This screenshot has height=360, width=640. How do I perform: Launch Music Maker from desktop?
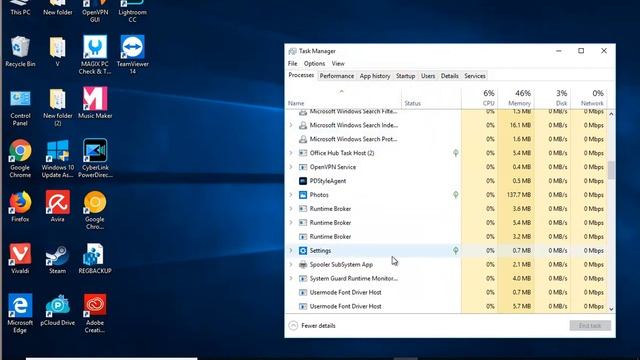[x=95, y=102]
